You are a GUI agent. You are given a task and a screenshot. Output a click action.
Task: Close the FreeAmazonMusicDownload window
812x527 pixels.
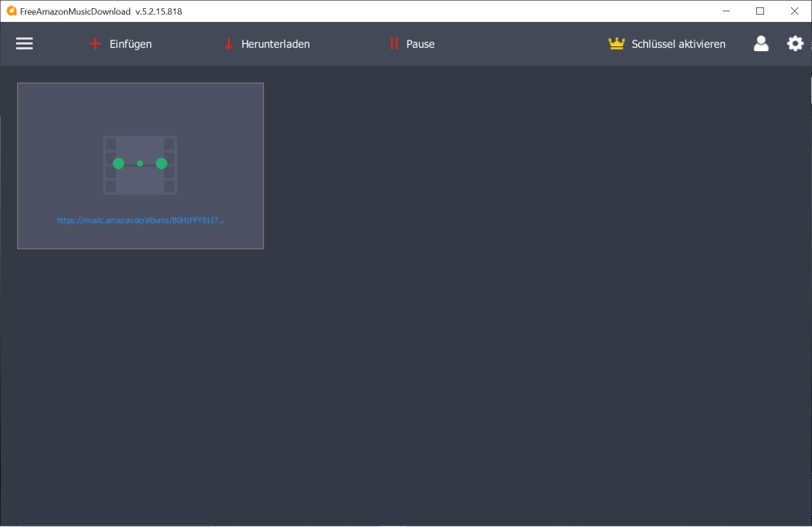pos(794,11)
